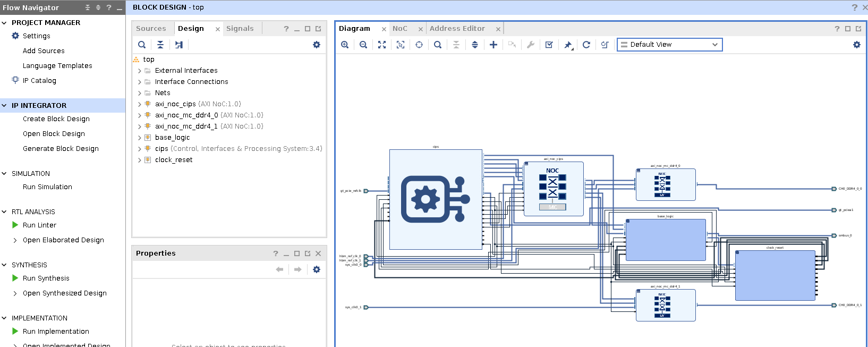The image size is (868, 347).
Task: Open the Default View dropdown
Action: coord(669,45)
